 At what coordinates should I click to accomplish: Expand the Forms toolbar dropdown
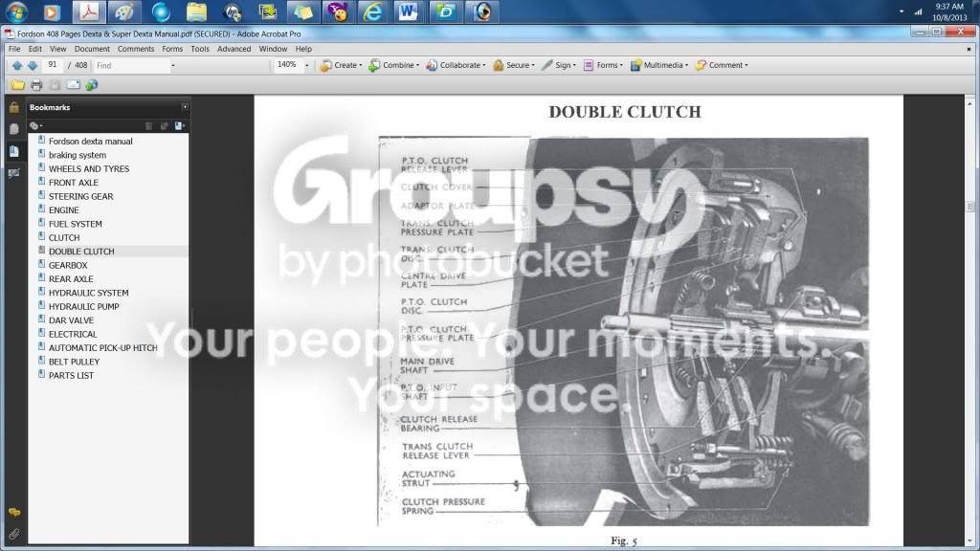point(603,65)
